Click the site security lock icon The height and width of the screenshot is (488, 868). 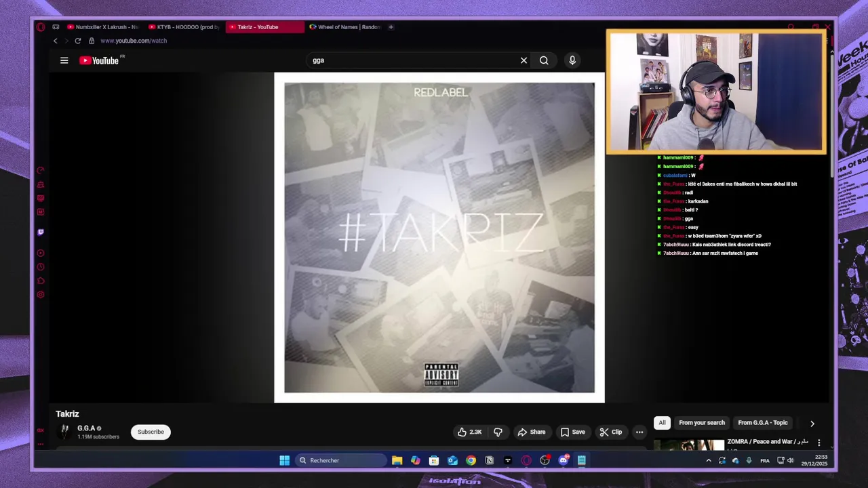(x=92, y=41)
